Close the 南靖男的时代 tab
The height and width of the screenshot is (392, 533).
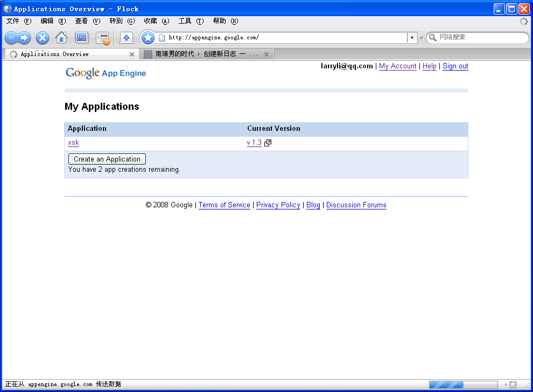(266, 54)
